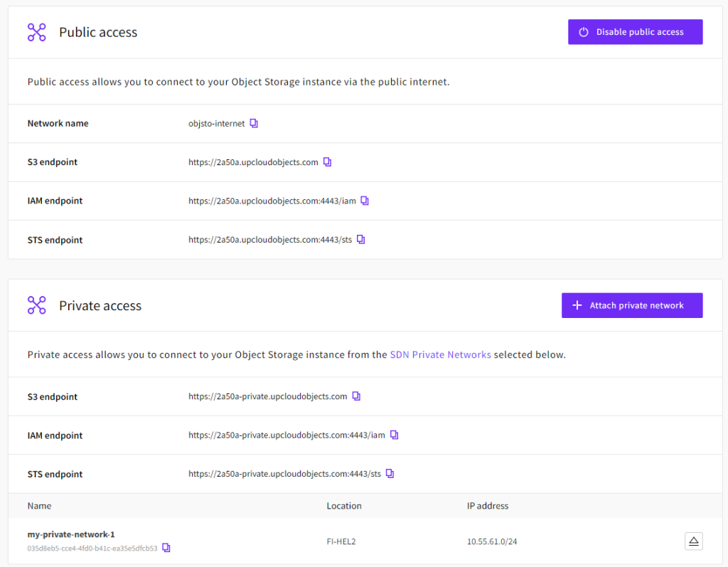Screen dimensions: 728x567
Task: Copy the private S3 endpoint URL
Action: (356, 396)
